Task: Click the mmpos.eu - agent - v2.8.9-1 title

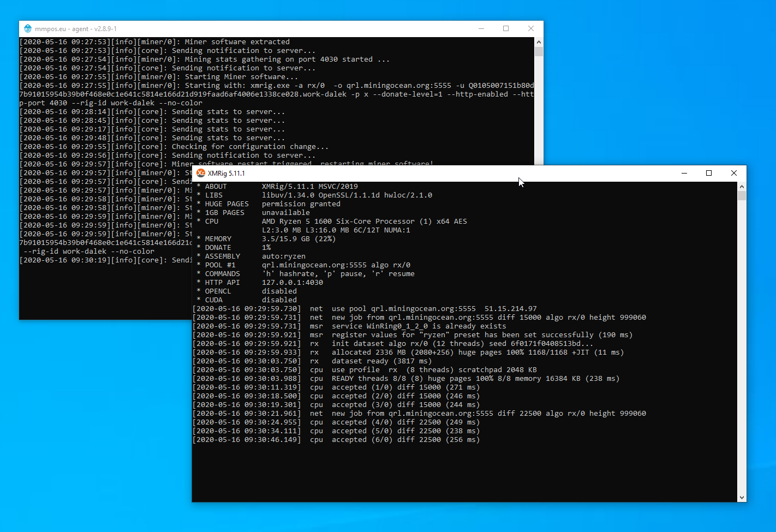Action: (x=76, y=28)
